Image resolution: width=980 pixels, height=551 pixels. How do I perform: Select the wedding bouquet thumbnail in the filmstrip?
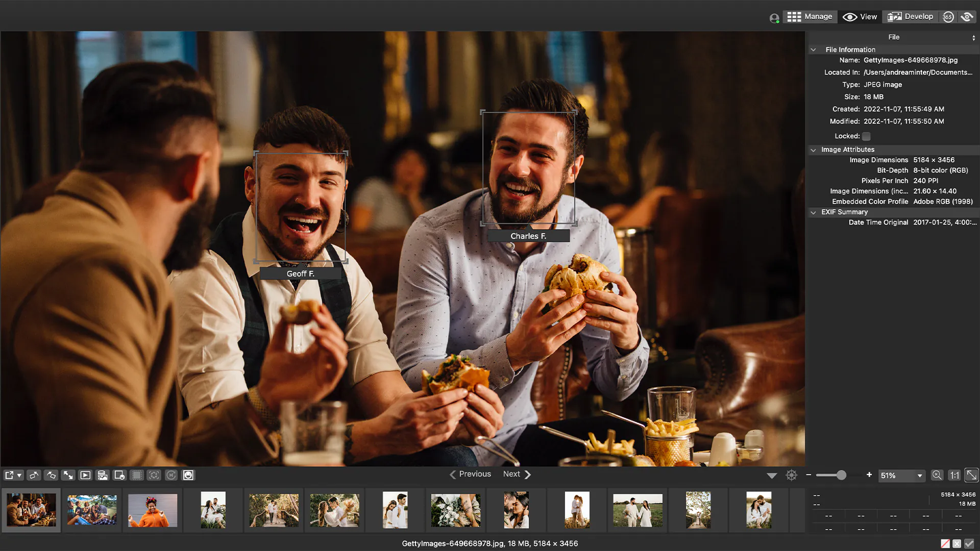[455, 510]
